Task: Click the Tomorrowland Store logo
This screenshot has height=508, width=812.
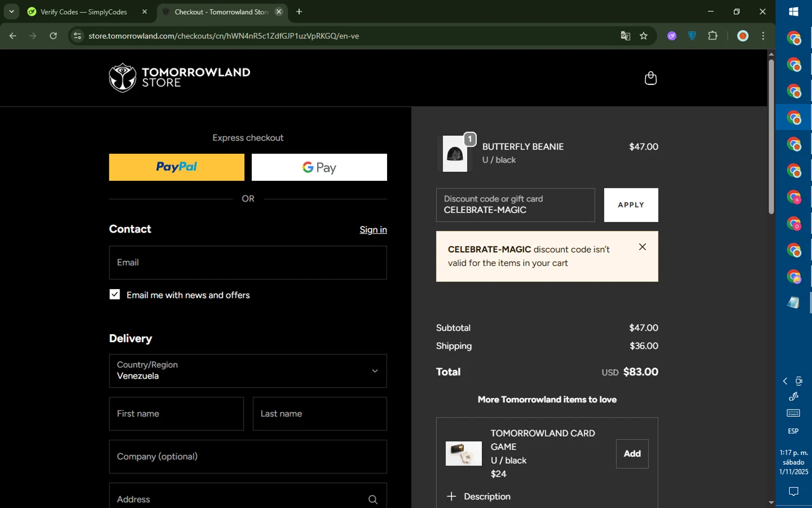Action: (x=179, y=77)
